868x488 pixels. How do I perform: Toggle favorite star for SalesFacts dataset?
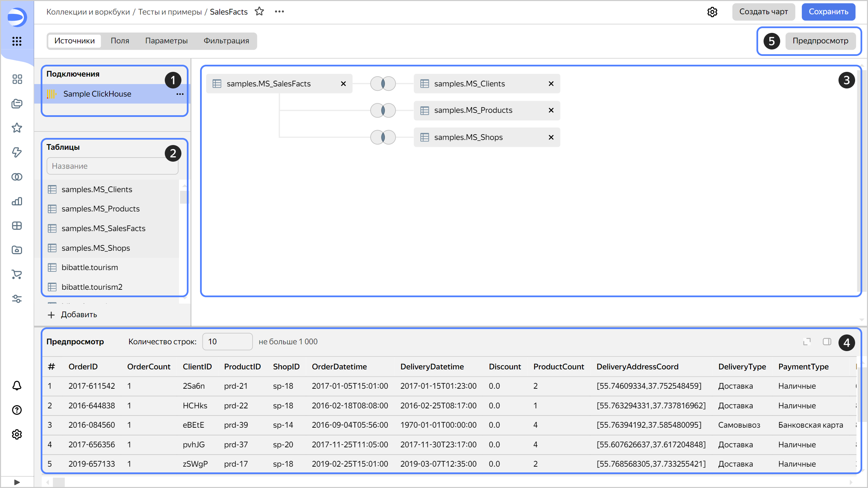260,11
